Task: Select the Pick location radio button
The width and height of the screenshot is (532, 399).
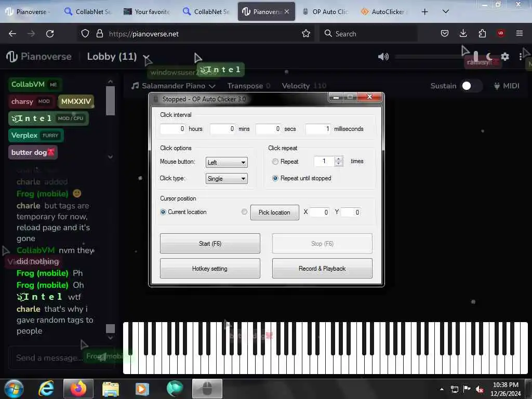Action: 244,212
